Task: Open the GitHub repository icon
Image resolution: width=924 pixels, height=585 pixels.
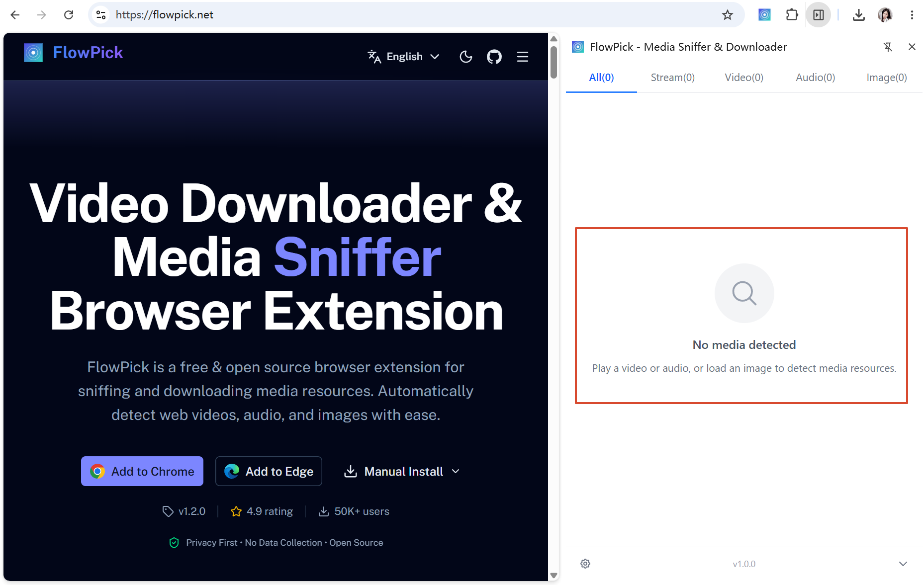Action: tap(494, 57)
